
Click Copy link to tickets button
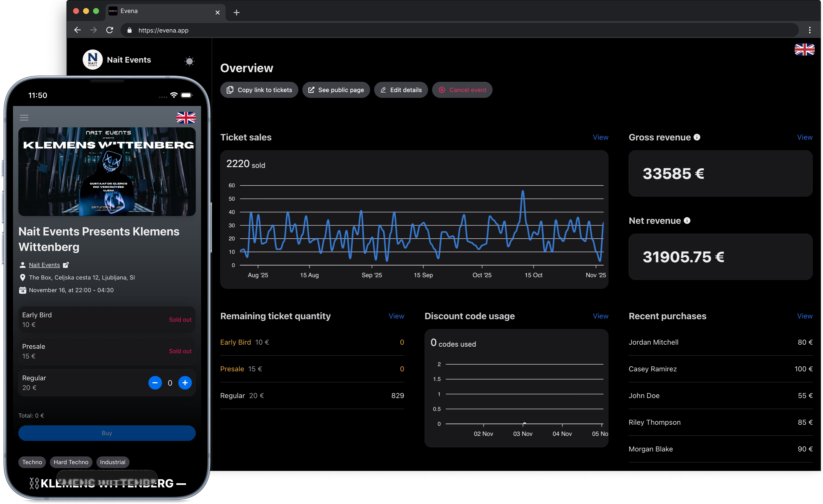pyautogui.click(x=259, y=90)
